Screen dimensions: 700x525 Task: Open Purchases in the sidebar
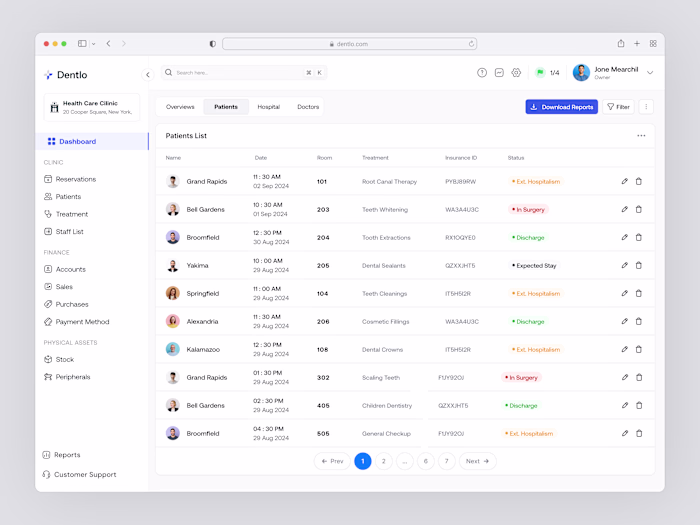tap(66, 304)
